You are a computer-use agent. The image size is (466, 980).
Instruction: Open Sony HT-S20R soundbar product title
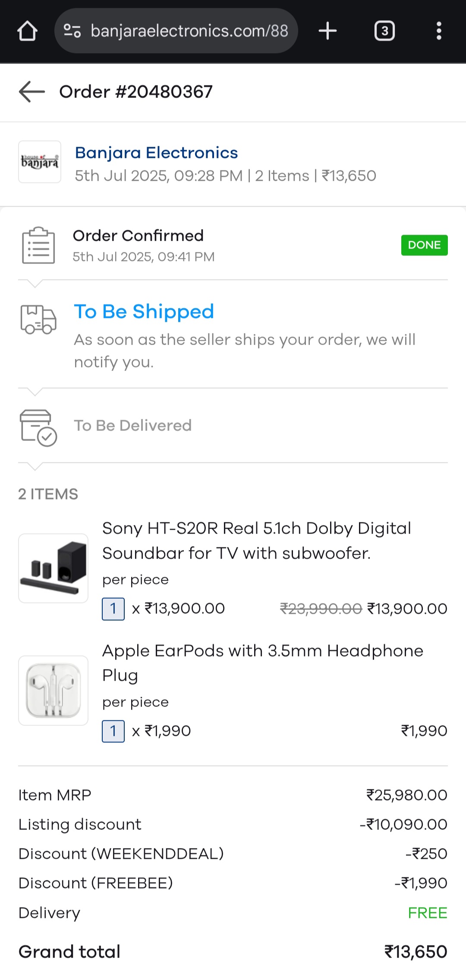[x=257, y=540]
